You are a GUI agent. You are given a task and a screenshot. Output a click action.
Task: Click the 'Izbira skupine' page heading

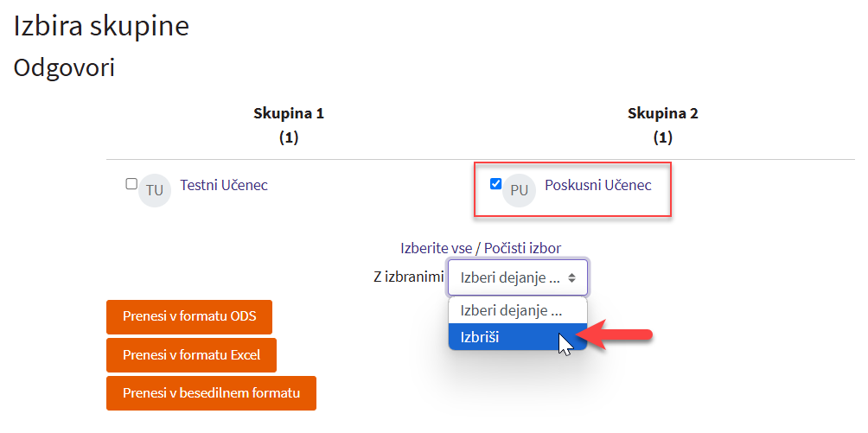pyautogui.click(x=101, y=26)
